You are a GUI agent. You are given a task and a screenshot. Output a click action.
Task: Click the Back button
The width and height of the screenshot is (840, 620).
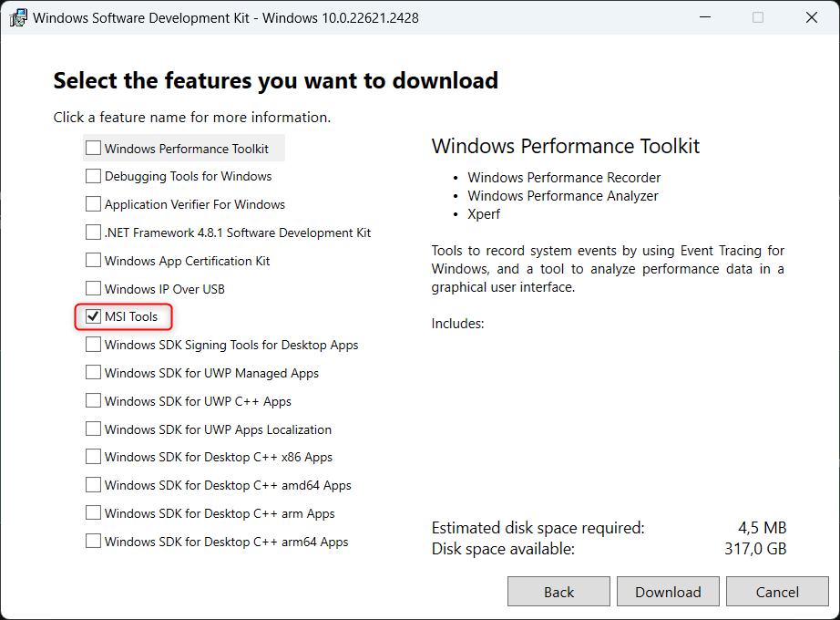558,592
